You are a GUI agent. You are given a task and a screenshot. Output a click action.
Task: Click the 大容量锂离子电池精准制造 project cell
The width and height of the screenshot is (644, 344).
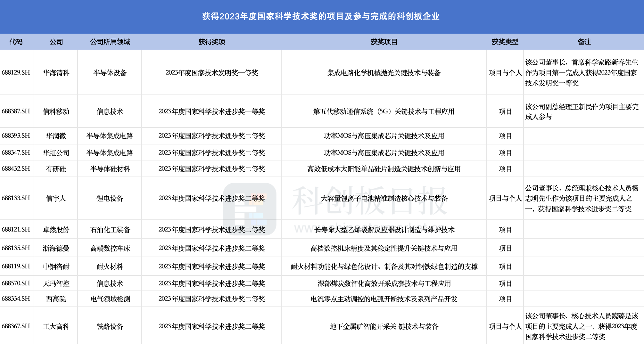coord(384,199)
